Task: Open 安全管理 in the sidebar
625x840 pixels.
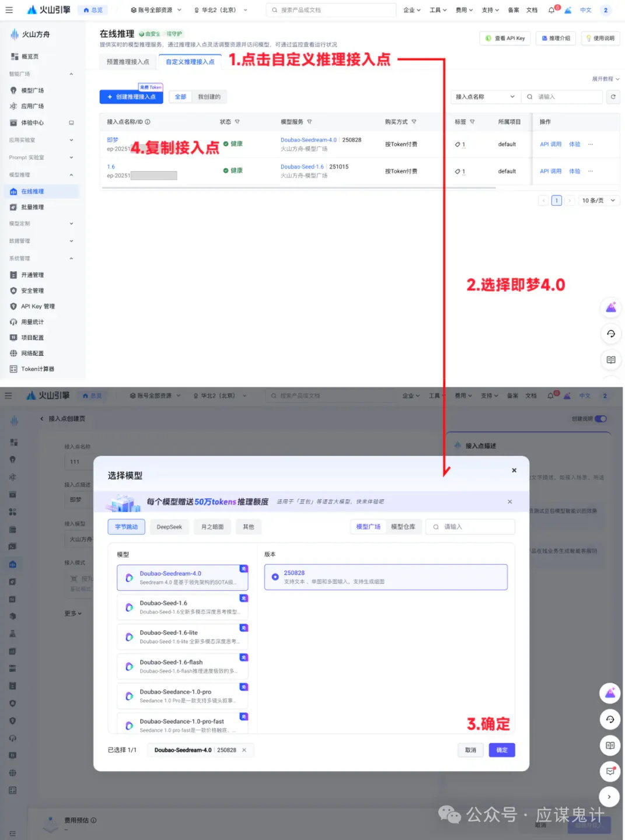Action: [32, 290]
